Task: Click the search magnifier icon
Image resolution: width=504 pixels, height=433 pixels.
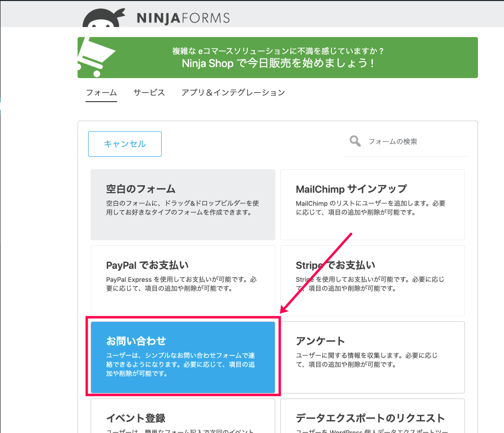Action: tap(355, 141)
